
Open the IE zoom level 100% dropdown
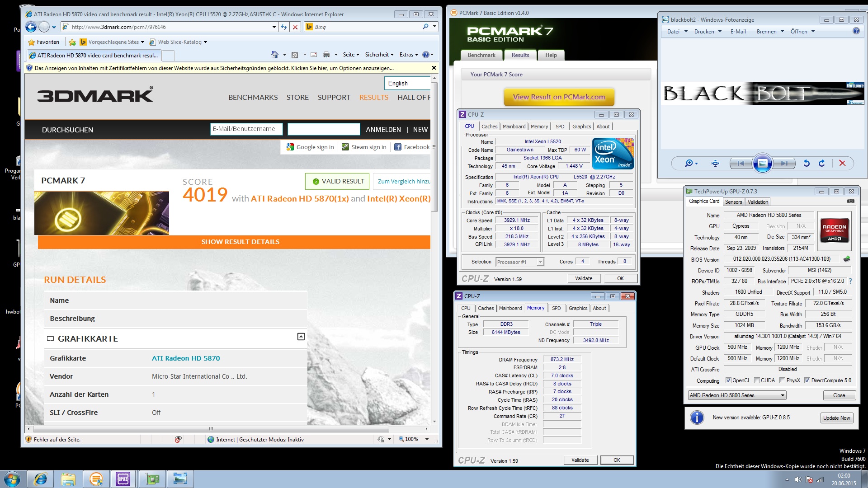point(427,439)
